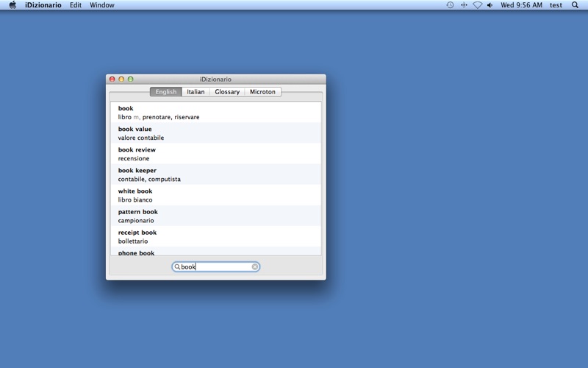This screenshot has height=368, width=588.
Task: Open the iDizionario application menu
Action: coord(43,5)
